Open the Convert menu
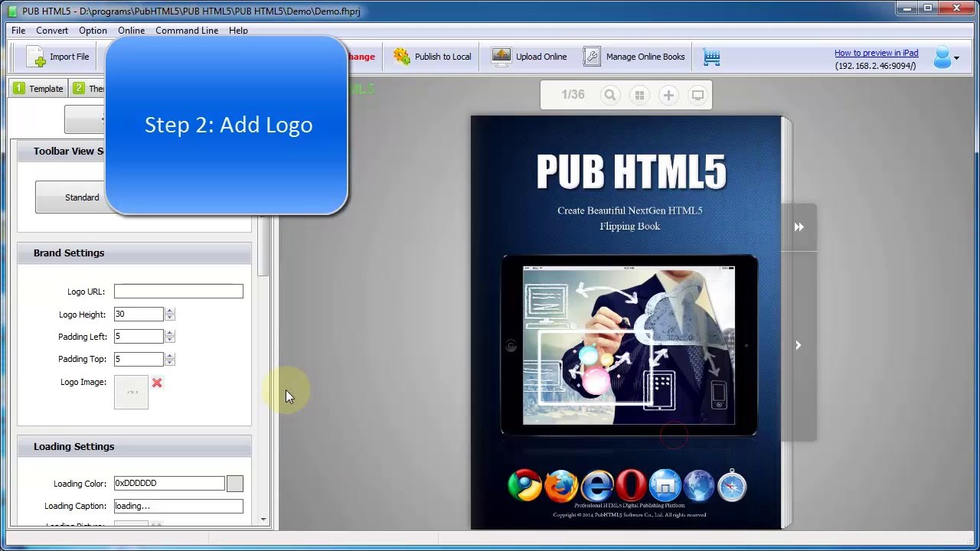The width and height of the screenshot is (980, 551). pos(52,31)
